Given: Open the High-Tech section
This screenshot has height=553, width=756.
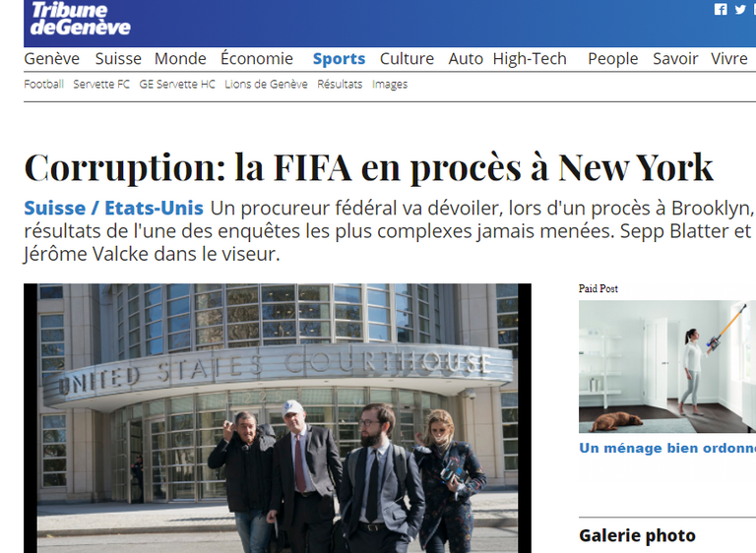Looking at the screenshot, I should click(x=530, y=59).
